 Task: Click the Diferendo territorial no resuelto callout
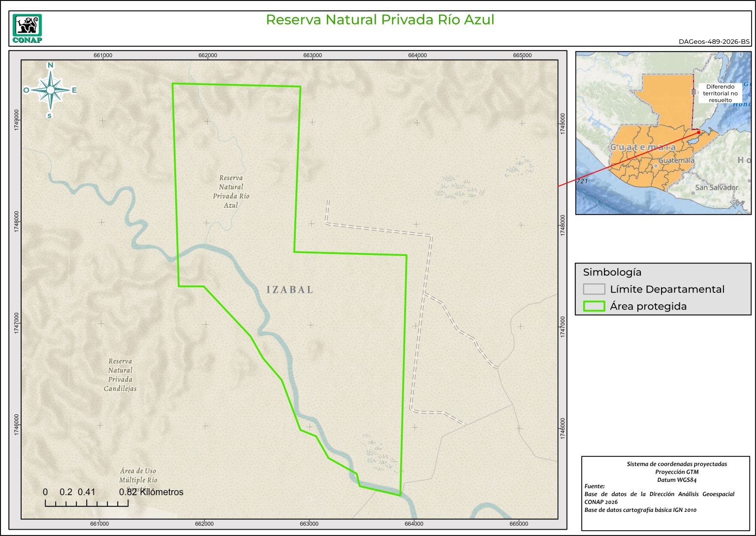pyautogui.click(x=720, y=93)
